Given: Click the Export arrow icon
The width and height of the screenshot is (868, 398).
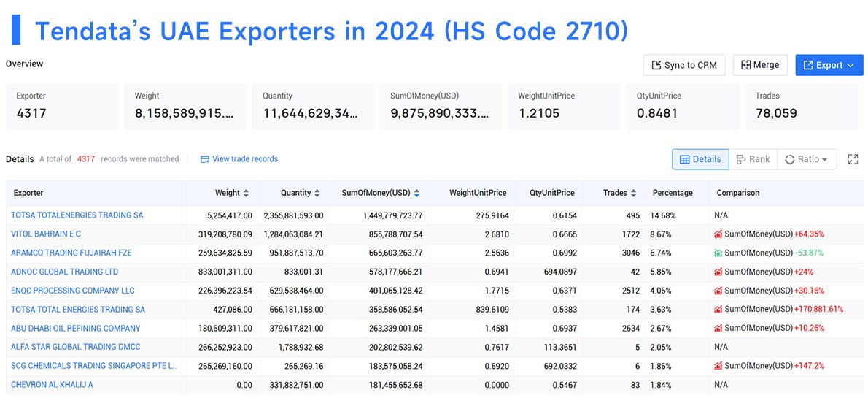Looking at the screenshot, I should point(808,65).
